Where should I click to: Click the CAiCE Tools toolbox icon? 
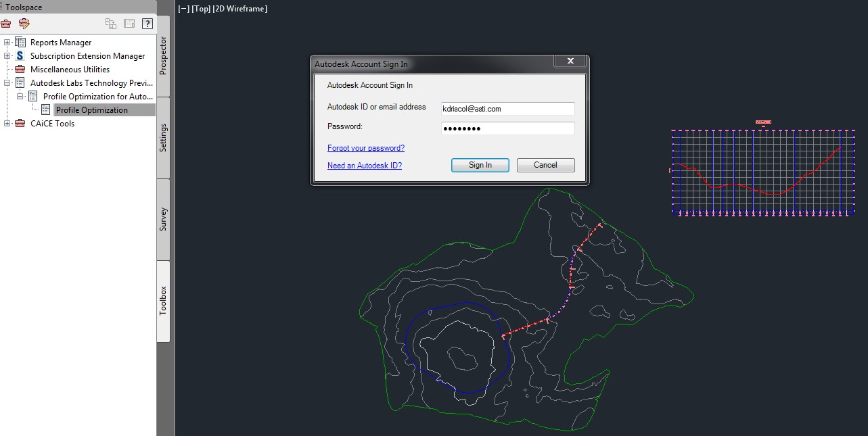tap(20, 124)
